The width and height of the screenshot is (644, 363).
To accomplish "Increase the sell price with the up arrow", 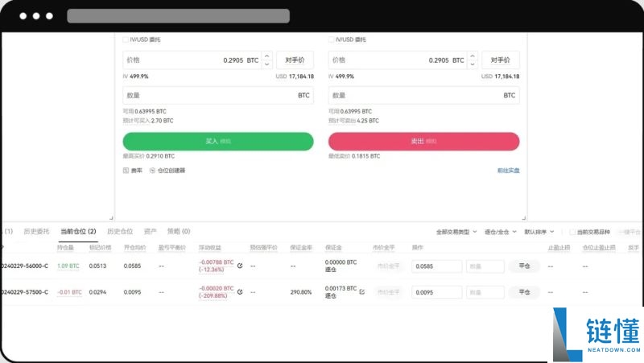I will (473, 56).
